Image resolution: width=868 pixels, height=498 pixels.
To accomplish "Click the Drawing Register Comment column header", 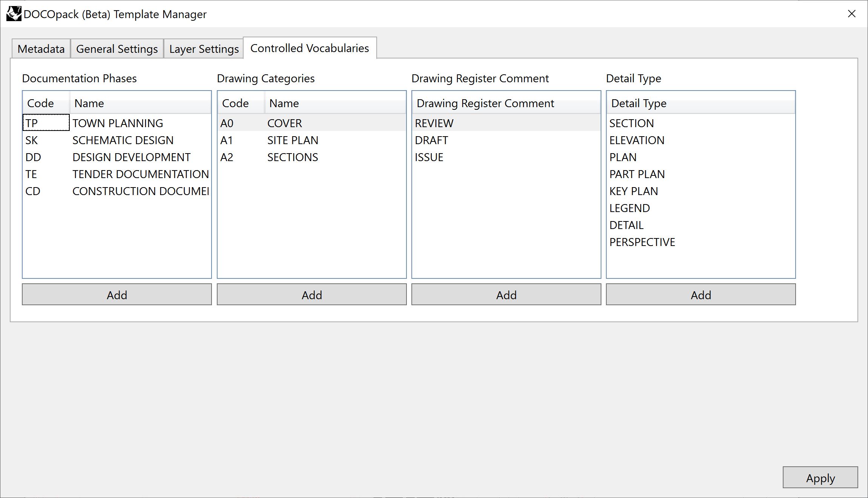I will 506,103.
